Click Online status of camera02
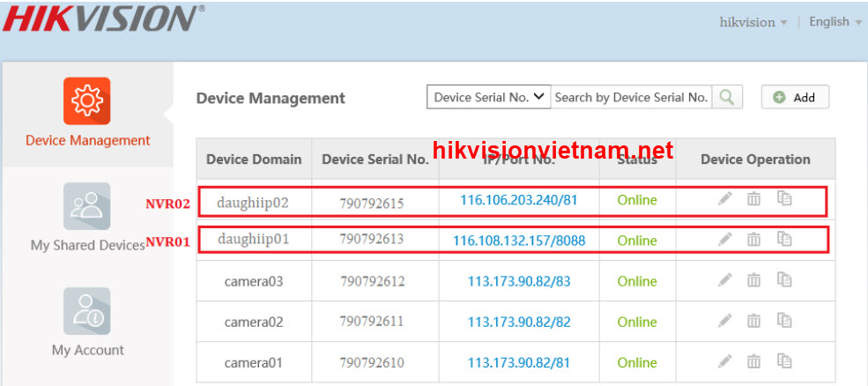868x386 pixels. (x=637, y=322)
